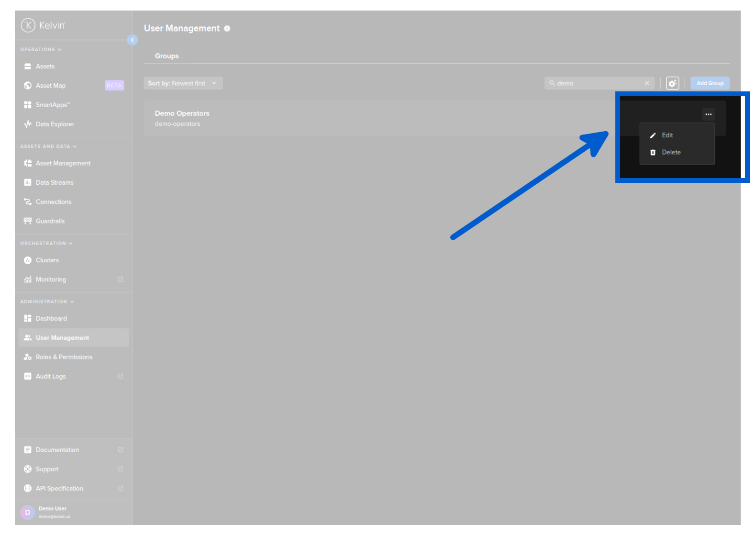756x536 pixels.
Task: Switch to the Groups tab
Action: 167,56
